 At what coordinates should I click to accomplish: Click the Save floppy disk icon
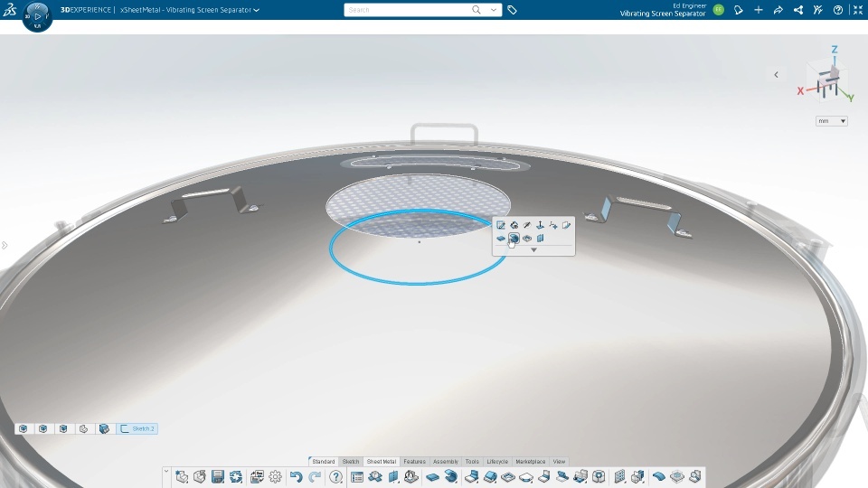point(218,476)
